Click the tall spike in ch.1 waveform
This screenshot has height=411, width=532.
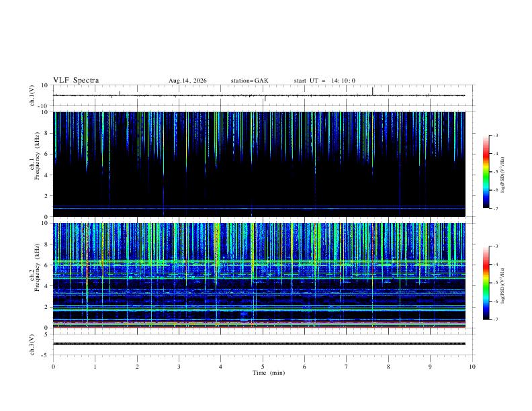point(373,91)
